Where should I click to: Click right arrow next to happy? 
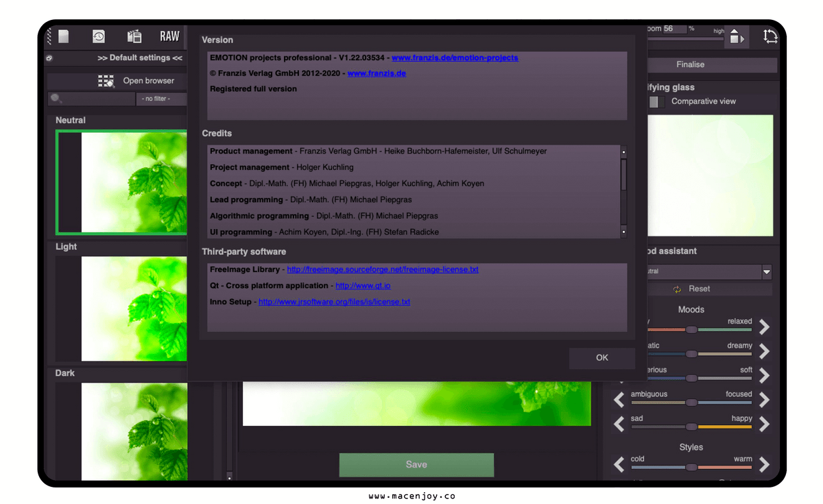click(764, 424)
